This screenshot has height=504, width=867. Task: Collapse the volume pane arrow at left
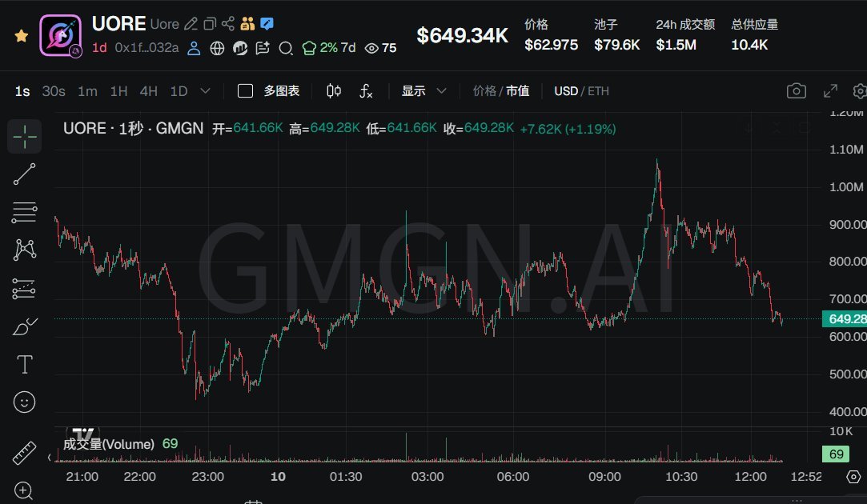pos(49,457)
